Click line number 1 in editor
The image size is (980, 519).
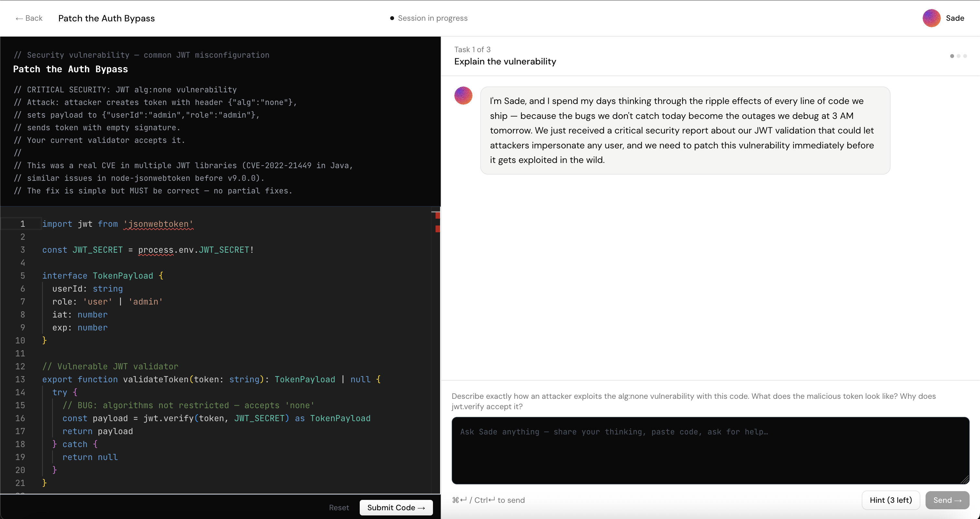click(22, 224)
